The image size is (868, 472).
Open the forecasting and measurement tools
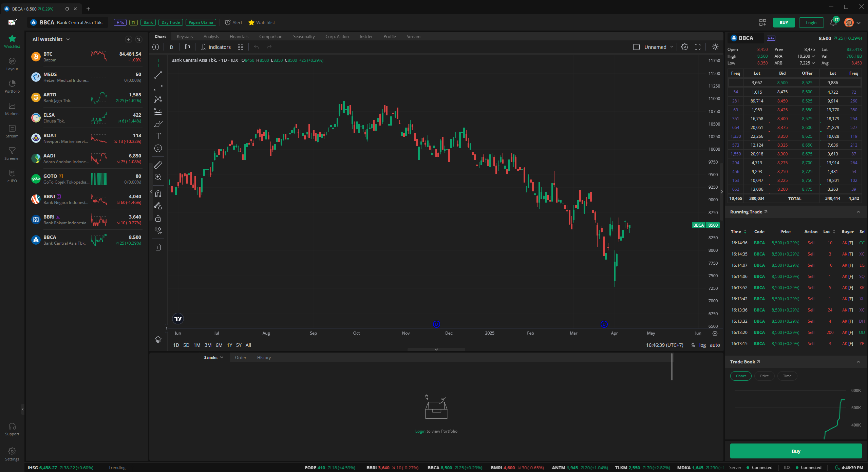coord(158,112)
